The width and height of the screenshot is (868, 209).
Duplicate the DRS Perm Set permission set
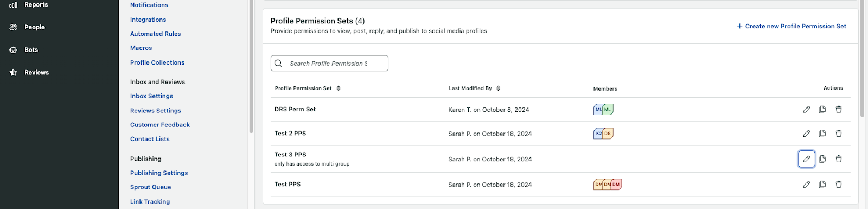click(822, 110)
